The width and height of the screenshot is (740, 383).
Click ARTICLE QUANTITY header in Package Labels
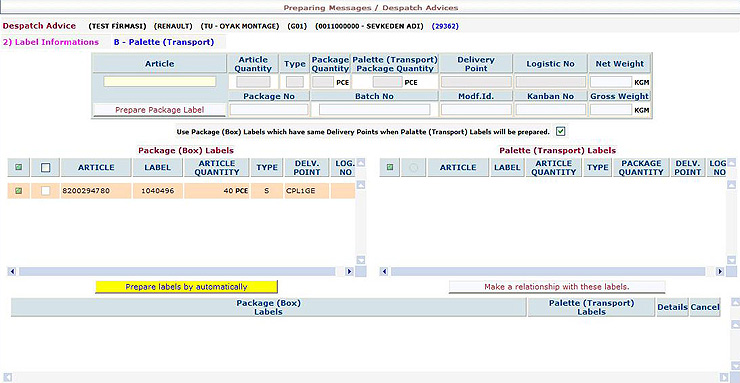coord(217,167)
